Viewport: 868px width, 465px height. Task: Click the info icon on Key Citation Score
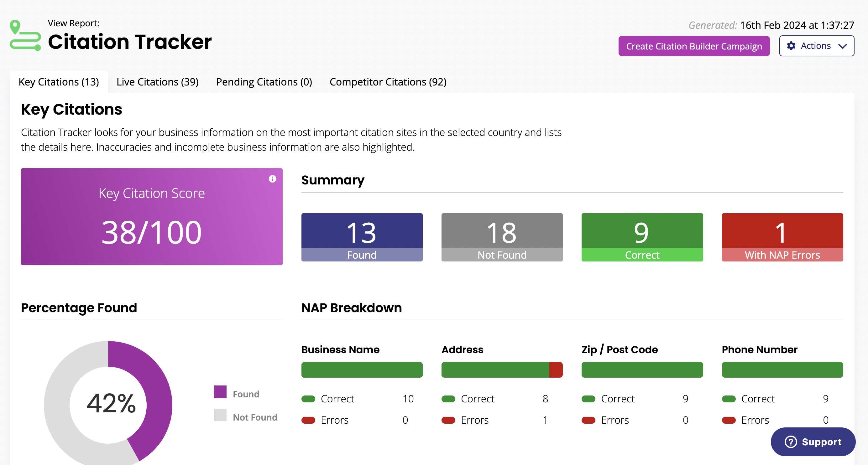[x=272, y=179]
